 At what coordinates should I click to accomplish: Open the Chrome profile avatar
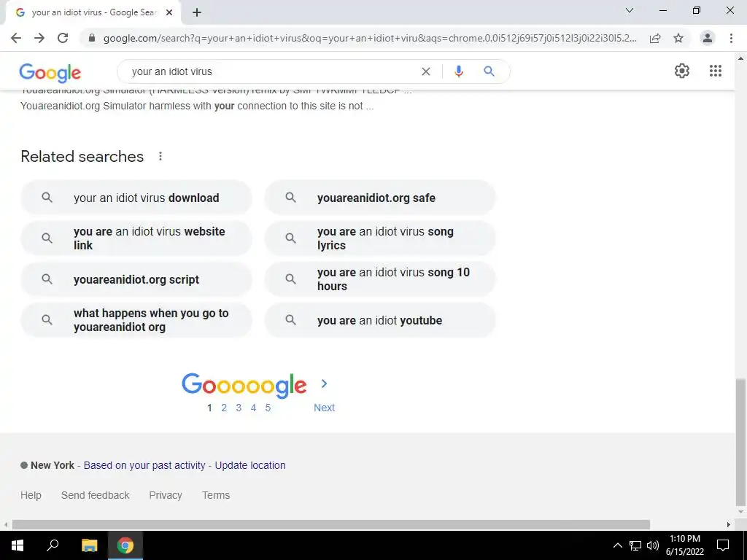708,38
